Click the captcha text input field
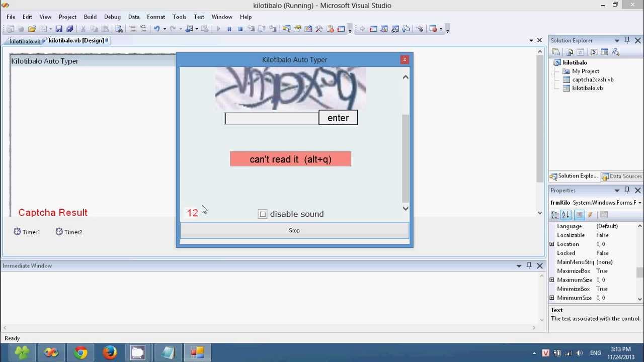The height and width of the screenshot is (362, 644). 272,118
